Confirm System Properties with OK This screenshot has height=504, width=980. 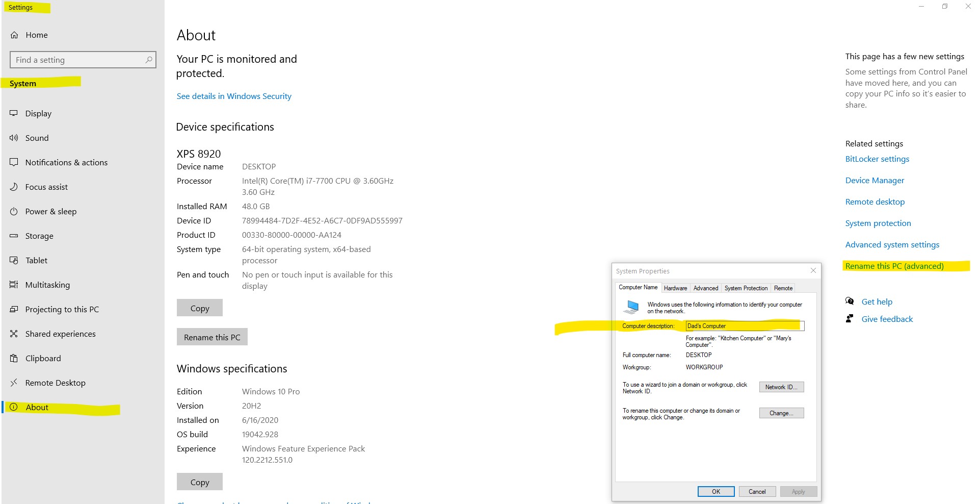click(x=716, y=492)
